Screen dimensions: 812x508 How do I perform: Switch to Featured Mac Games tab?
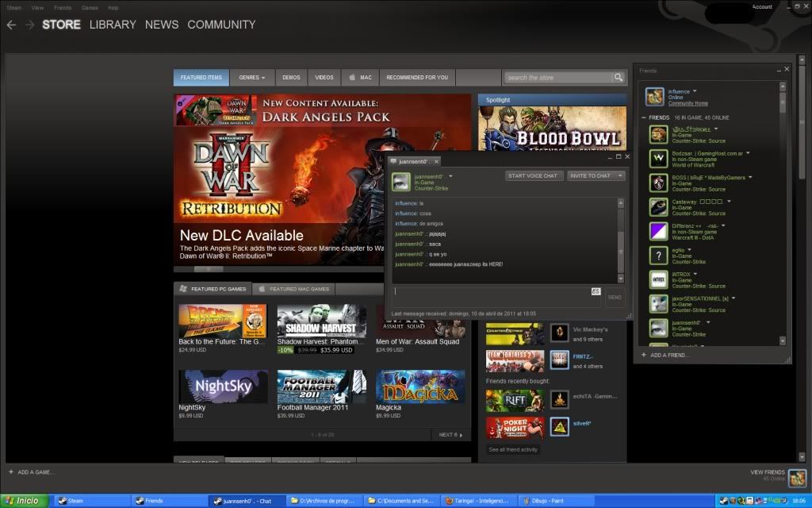click(x=294, y=289)
